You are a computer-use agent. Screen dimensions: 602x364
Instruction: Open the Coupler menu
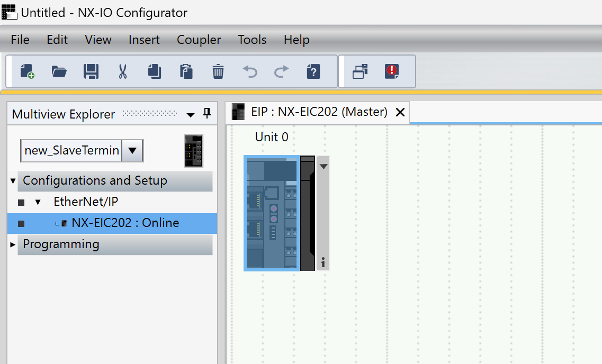199,40
